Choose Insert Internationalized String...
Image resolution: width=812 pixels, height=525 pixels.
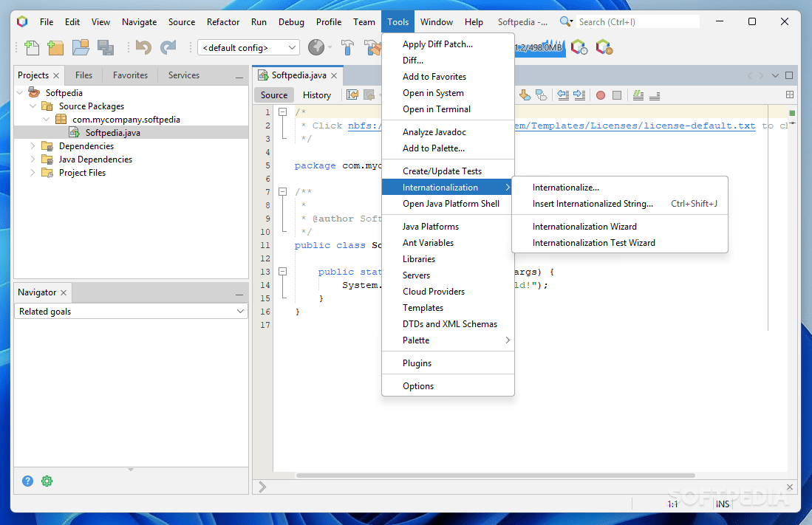pos(620,204)
